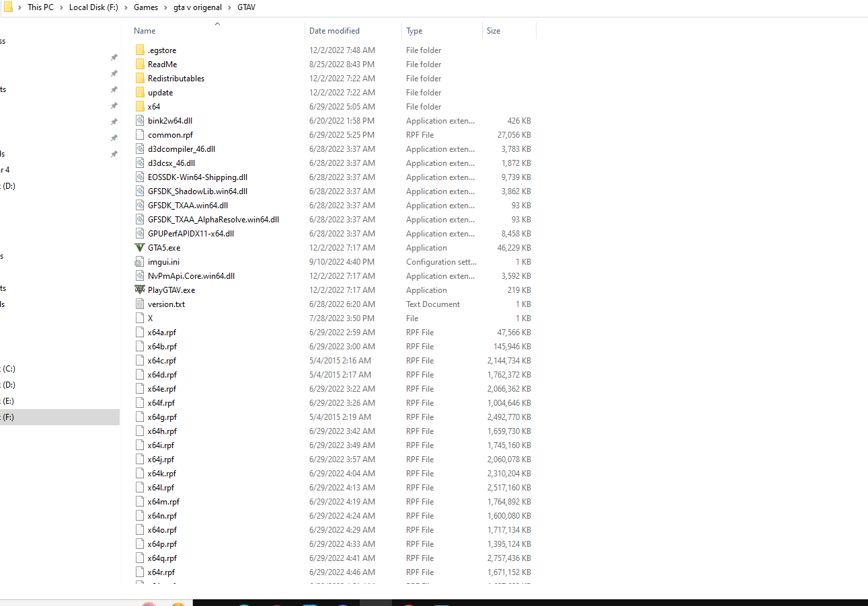The height and width of the screenshot is (606, 868).
Task: Select x64k.rpf file name
Action: click(x=162, y=473)
